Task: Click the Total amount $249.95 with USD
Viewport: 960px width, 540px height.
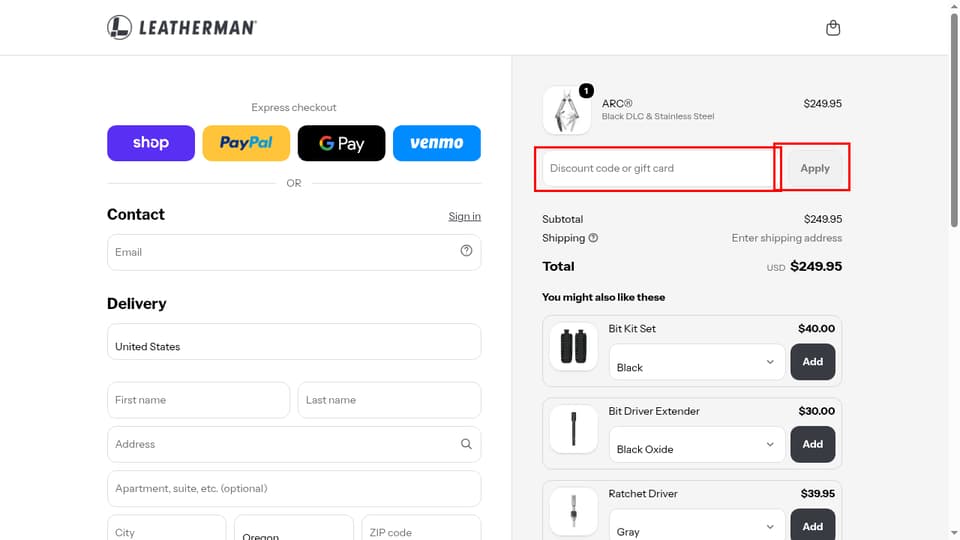Action: pyautogui.click(x=804, y=266)
